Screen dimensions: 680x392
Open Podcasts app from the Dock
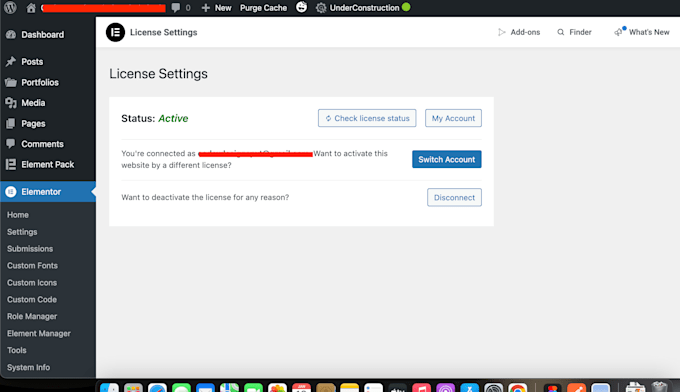[x=445, y=388]
